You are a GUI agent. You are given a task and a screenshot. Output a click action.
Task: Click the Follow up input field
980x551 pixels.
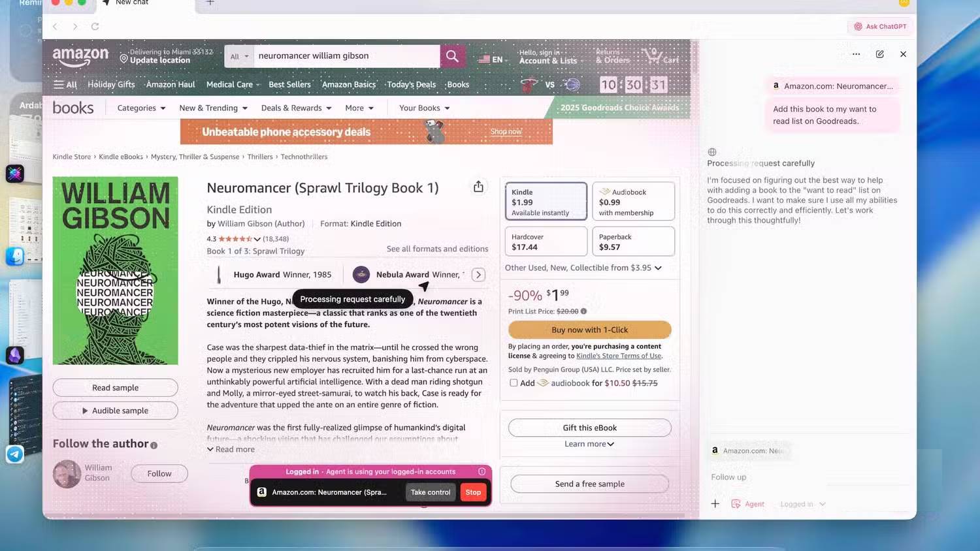pyautogui.click(x=809, y=477)
